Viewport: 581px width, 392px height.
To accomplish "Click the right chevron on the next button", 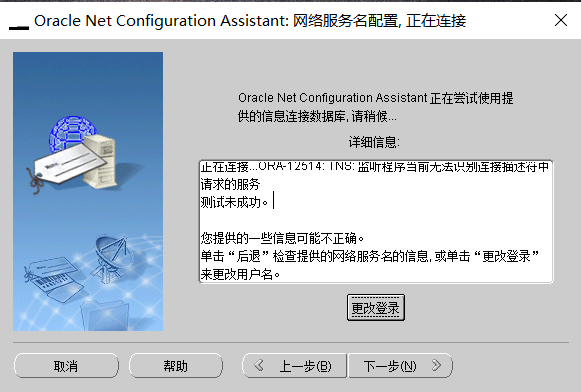I will 436,365.
